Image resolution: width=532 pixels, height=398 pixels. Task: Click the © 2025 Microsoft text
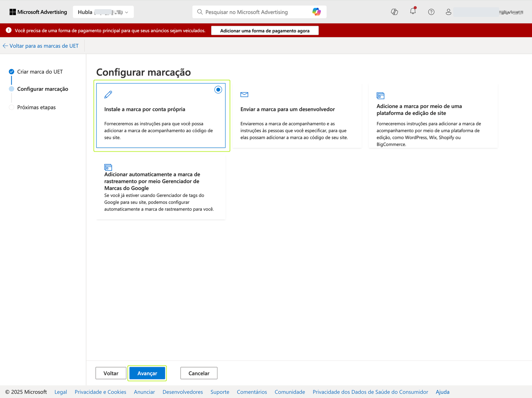click(26, 392)
